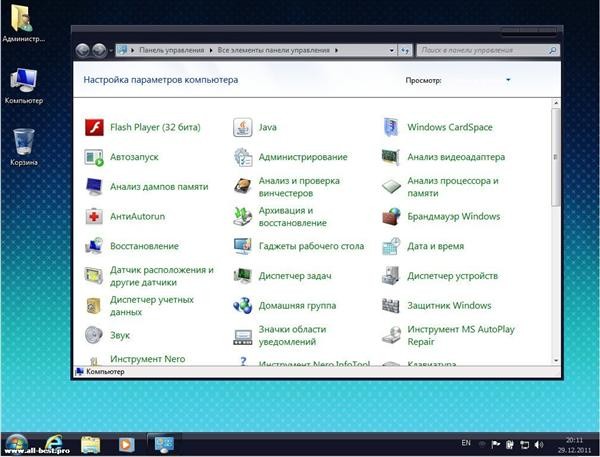Image resolution: width=600 pixels, height=457 pixels.
Task: Open the Брандмауэр Windows icon
Action: click(x=391, y=216)
